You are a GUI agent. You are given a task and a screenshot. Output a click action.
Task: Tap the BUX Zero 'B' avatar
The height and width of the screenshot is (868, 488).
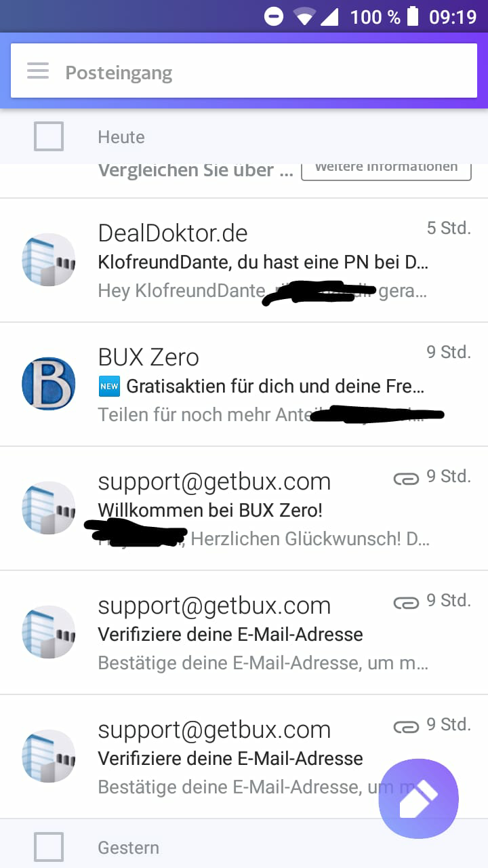tap(49, 384)
